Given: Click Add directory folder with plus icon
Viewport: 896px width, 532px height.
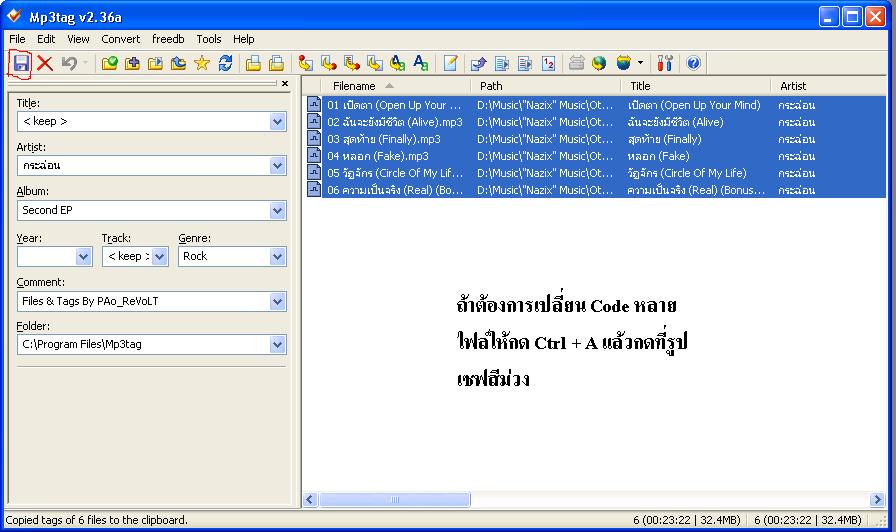Looking at the screenshot, I should (x=133, y=63).
